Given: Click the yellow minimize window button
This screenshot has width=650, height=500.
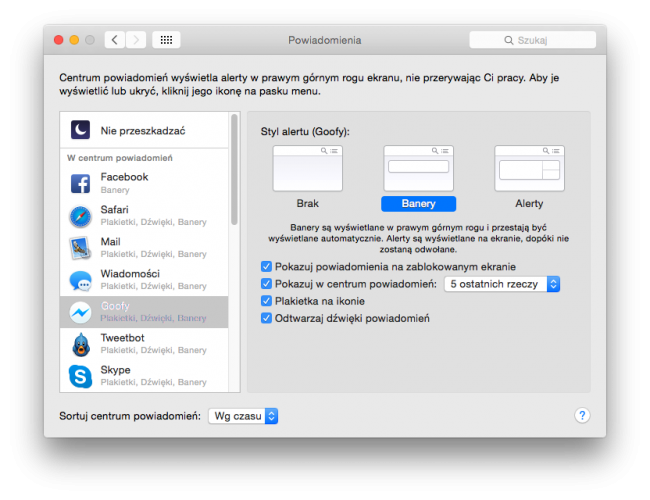Looking at the screenshot, I should click(74, 40).
